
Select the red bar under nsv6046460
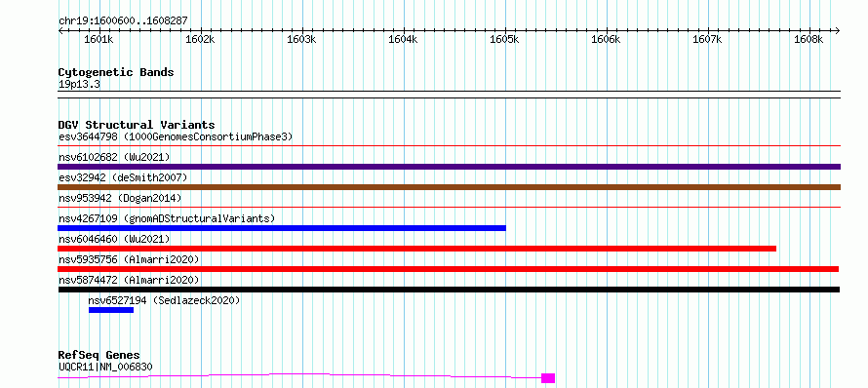tap(416, 249)
